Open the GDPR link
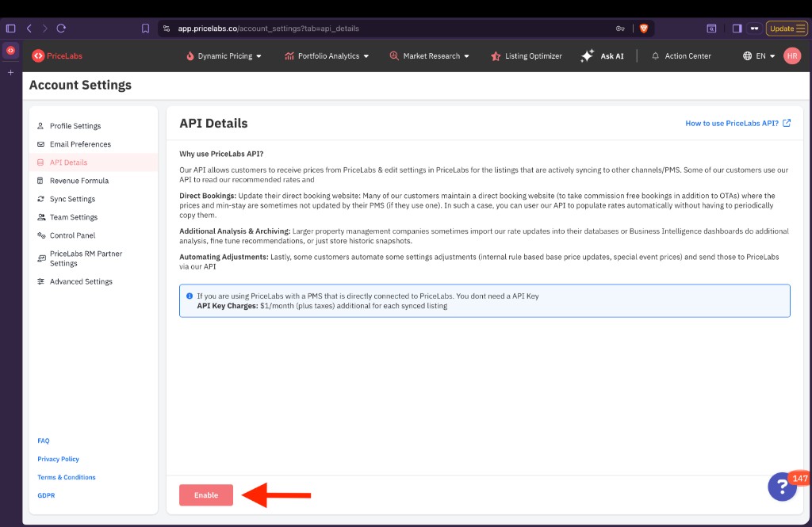 pos(46,495)
